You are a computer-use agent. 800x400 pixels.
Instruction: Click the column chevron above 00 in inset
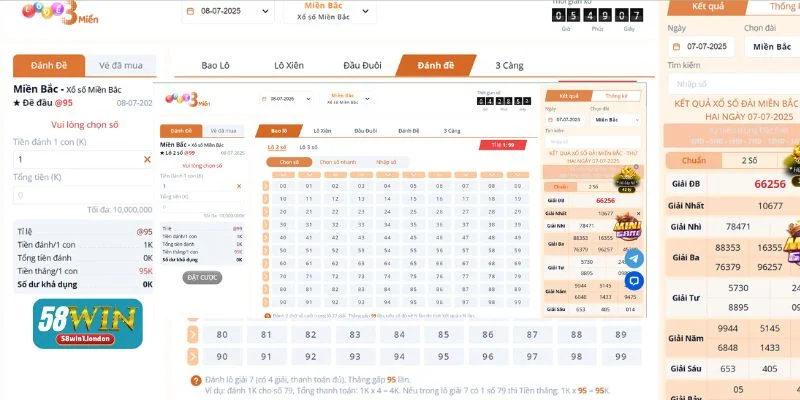point(283,174)
